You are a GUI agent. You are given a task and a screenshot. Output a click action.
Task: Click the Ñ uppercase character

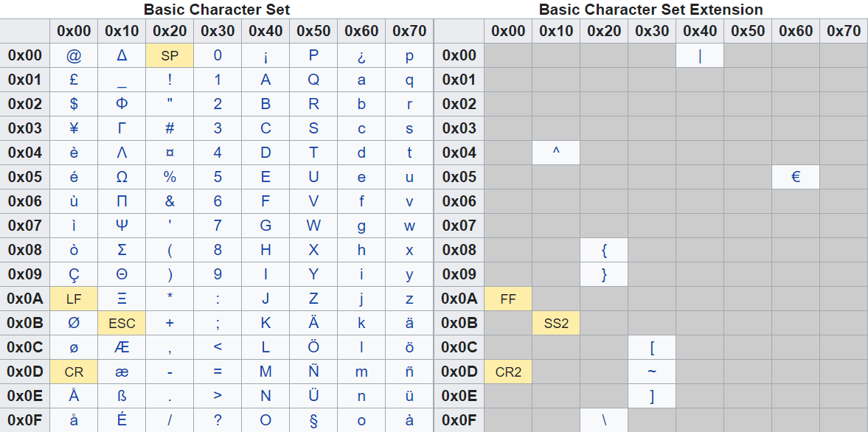pyautogui.click(x=313, y=372)
